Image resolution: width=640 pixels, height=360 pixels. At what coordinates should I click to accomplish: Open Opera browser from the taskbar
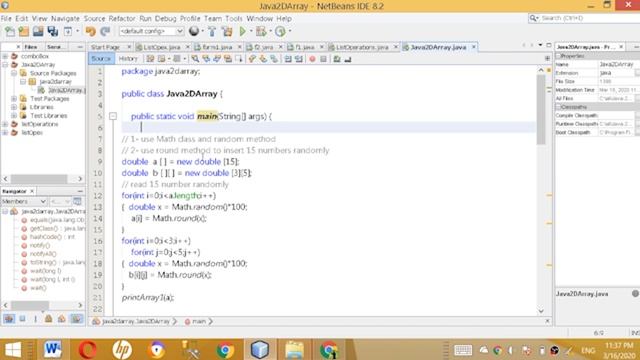coord(88,349)
